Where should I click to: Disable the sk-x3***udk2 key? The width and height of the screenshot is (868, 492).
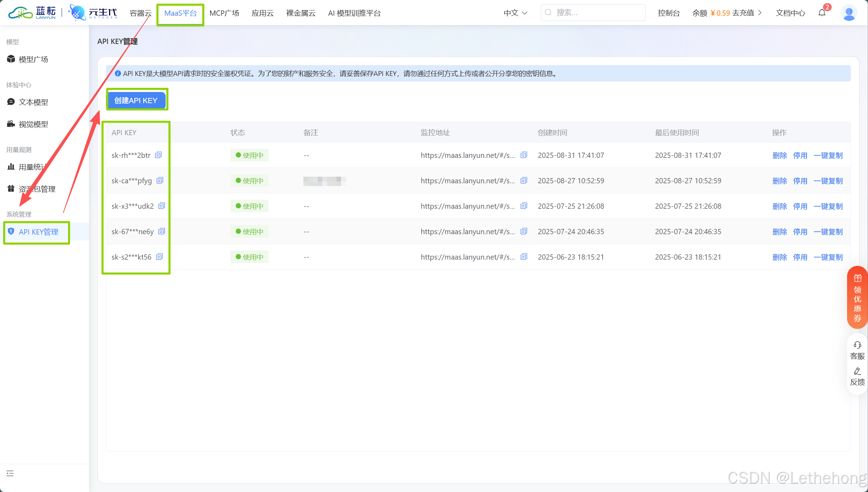[800, 206]
